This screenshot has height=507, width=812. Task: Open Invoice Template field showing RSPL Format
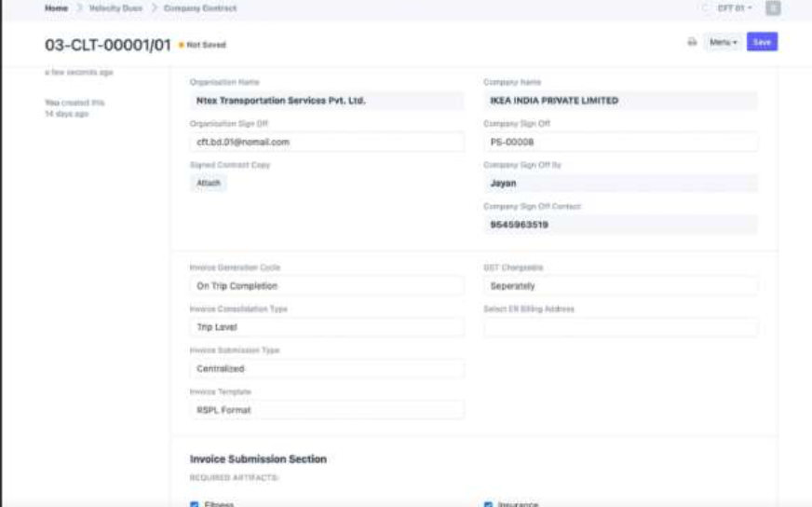(x=327, y=410)
